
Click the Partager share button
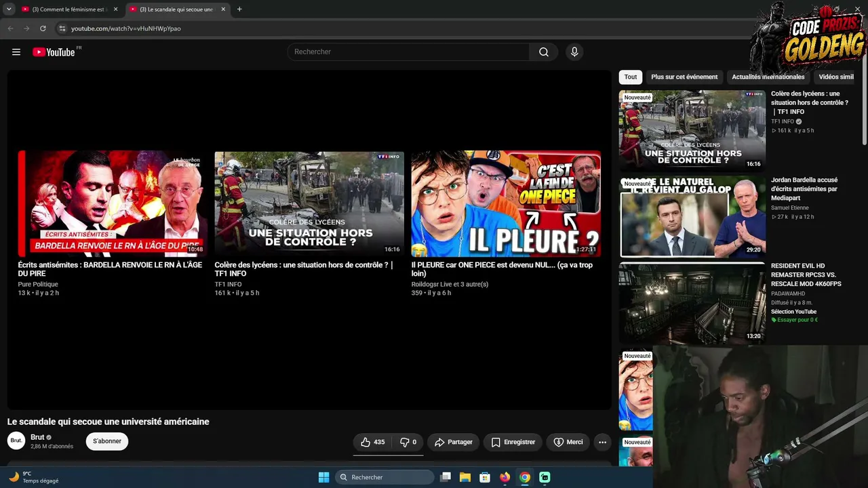point(454,442)
